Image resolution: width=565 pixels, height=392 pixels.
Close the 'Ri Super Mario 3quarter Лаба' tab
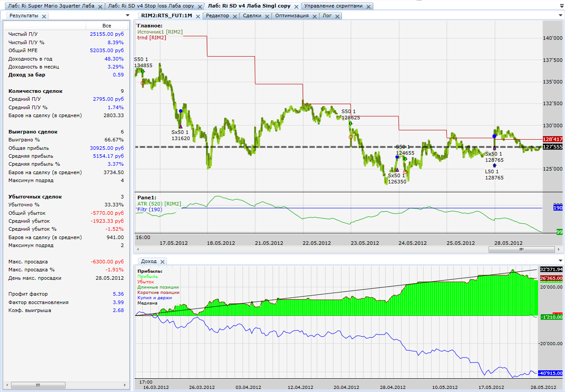[x=100, y=7]
